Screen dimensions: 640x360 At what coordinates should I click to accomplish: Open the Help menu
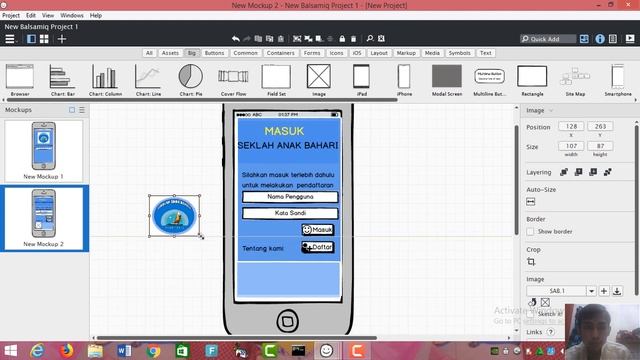click(96, 16)
